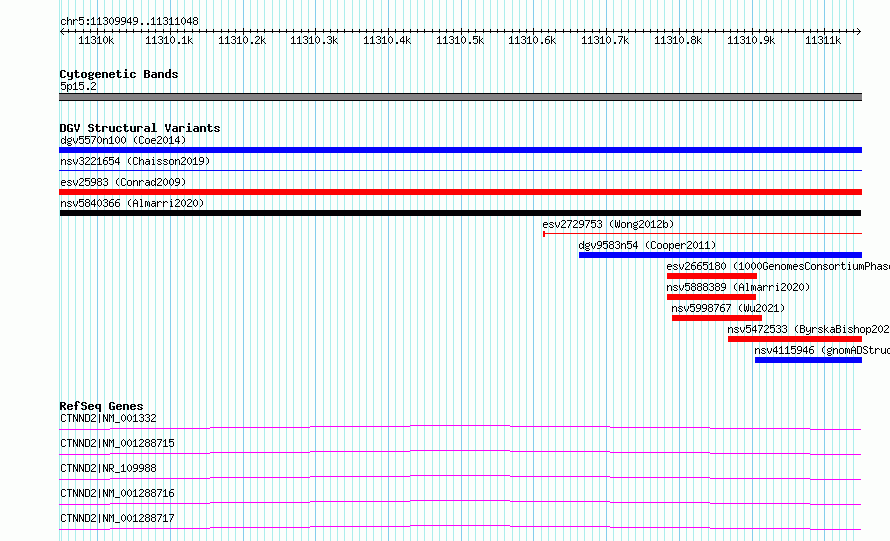Select the CTNND2|NM_001288716 magenta transcript line
Image resolution: width=890 pixels, height=541 pixels.
pyautogui.click(x=460, y=502)
